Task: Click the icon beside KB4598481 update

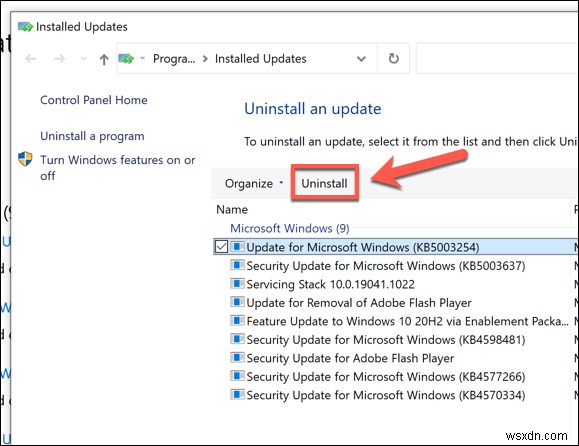Action: pos(237,339)
